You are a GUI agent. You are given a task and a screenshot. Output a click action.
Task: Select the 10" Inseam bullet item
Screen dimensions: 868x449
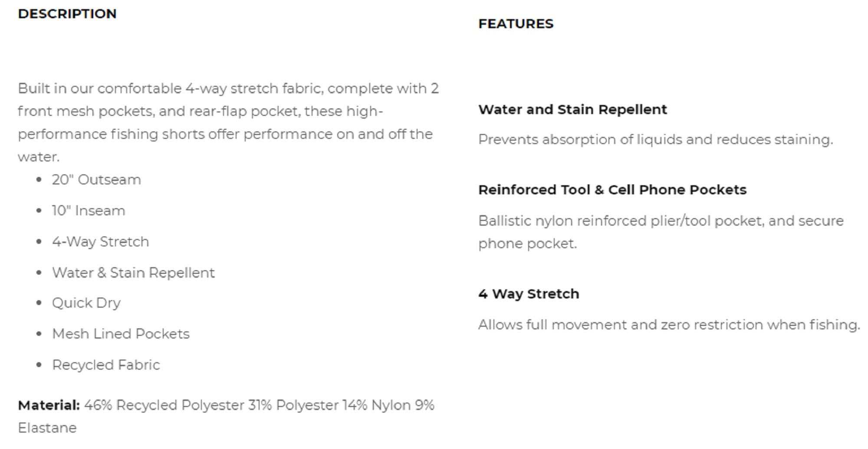tap(89, 211)
